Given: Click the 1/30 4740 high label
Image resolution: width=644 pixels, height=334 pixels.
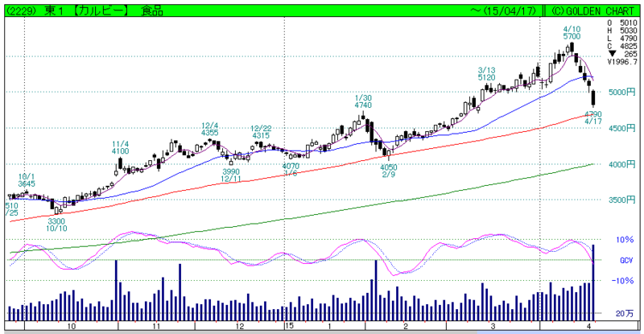Looking at the screenshot, I should [363, 101].
